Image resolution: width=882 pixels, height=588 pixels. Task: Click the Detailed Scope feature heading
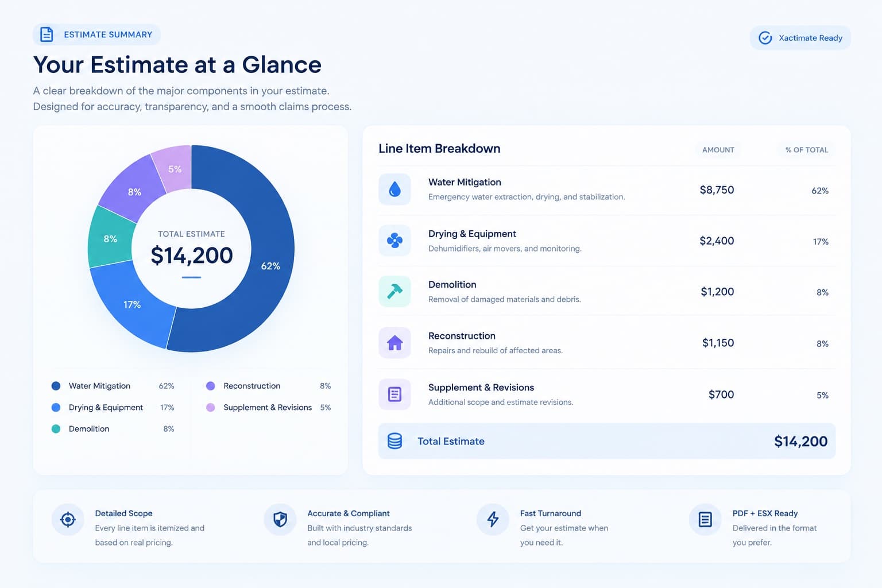[124, 513]
